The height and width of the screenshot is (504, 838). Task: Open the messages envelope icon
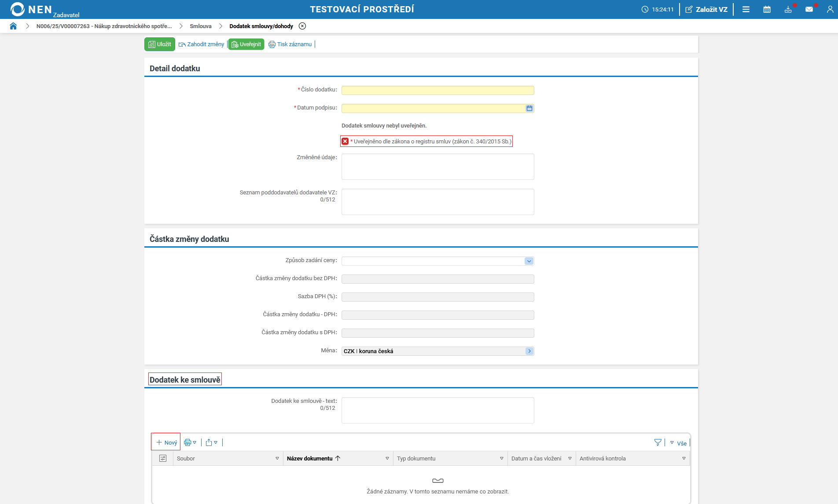tap(809, 9)
